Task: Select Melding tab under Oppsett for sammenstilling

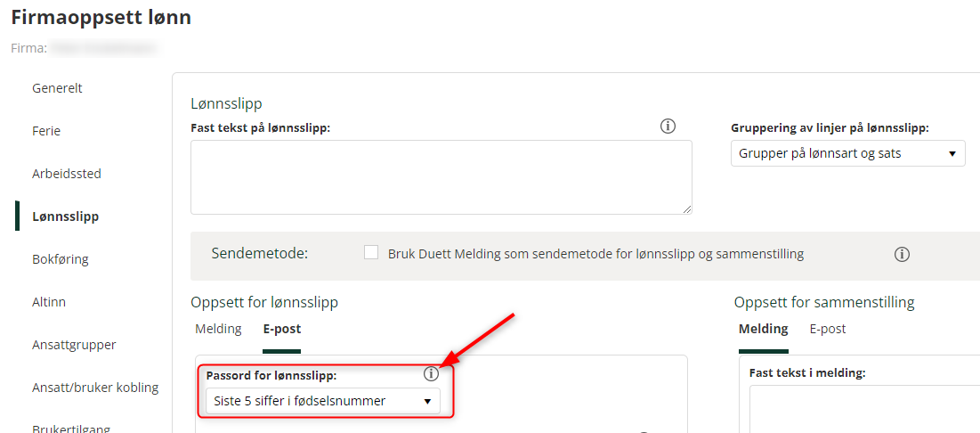Action: [x=763, y=329]
